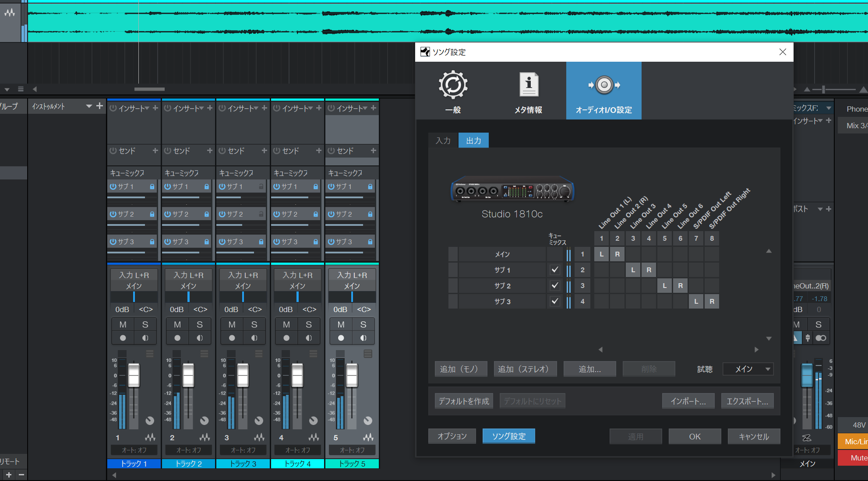Select メイン output on track 3
Image resolution: width=868 pixels, height=481 pixels.
243,286
